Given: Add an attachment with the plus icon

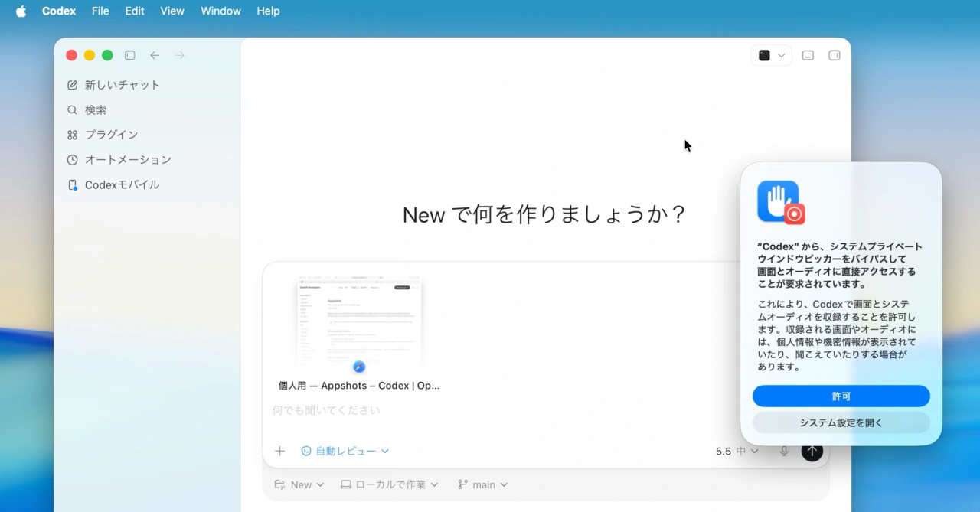Looking at the screenshot, I should pyautogui.click(x=279, y=452).
